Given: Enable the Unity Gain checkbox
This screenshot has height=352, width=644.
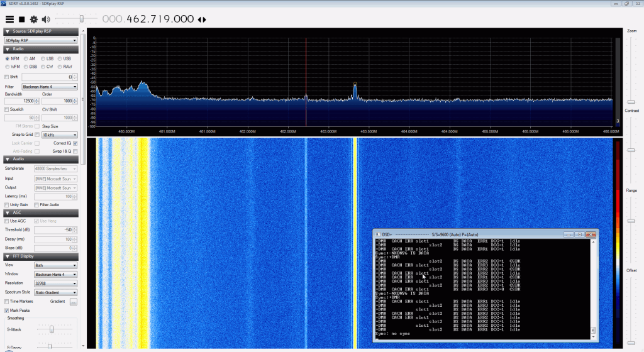Looking at the screenshot, I should 6,205.
